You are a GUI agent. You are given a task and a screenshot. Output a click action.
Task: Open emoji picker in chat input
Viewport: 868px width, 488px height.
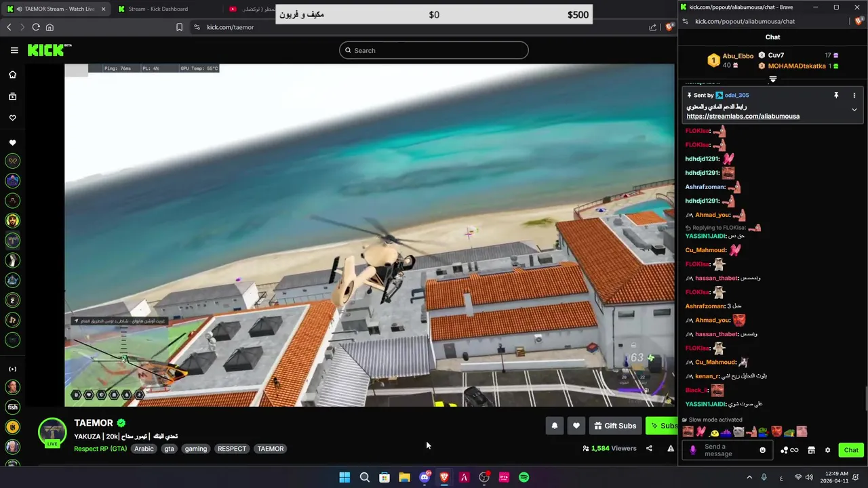[x=762, y=450]
